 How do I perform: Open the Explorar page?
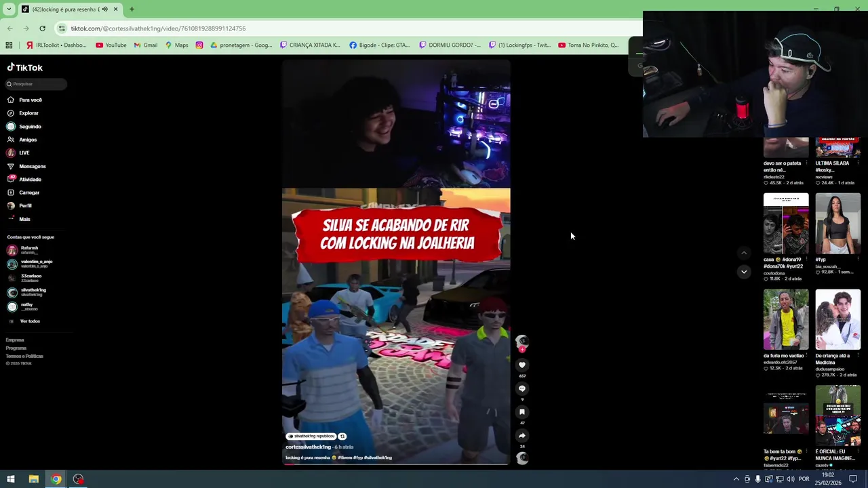[23, 113]
